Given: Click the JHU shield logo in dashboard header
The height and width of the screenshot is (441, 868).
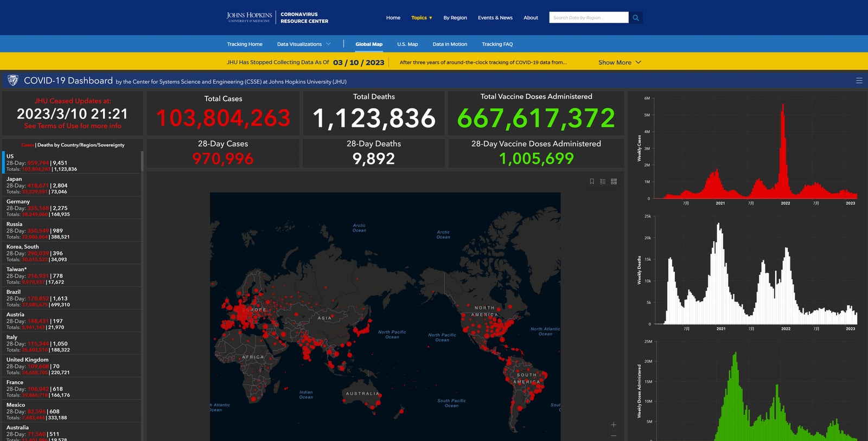Looking at the screenshot, I should point(13,80).
